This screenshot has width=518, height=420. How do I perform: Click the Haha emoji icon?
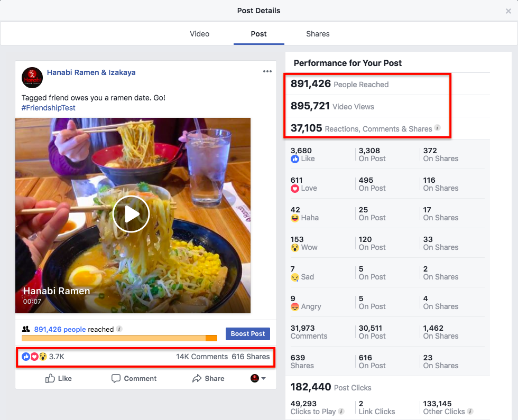295,218
